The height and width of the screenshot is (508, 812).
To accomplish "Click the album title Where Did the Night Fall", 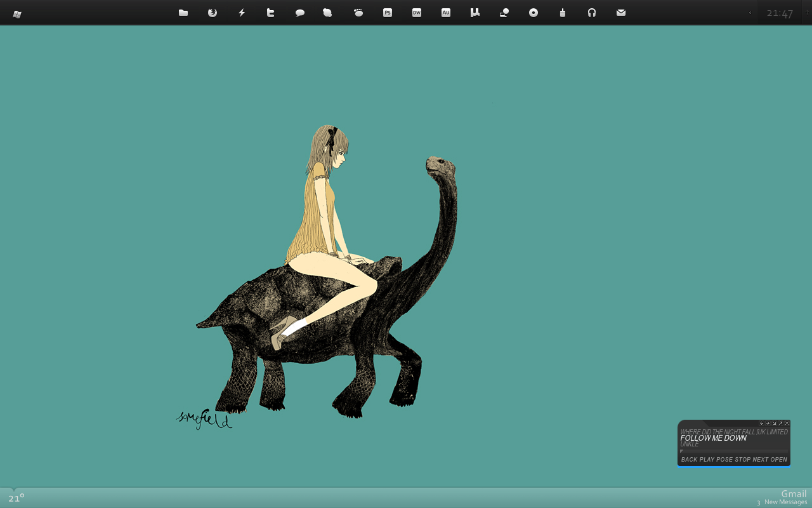I will [x=734, y=432].
